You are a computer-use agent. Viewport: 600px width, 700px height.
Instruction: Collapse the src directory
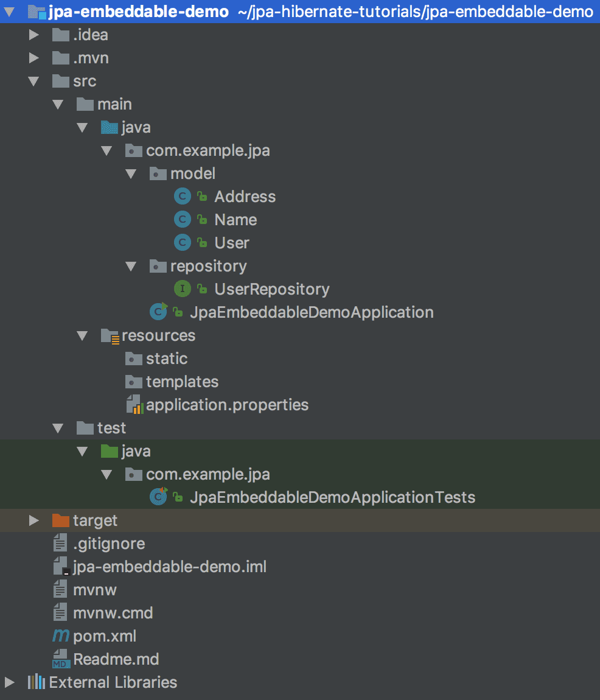(33, 80)
